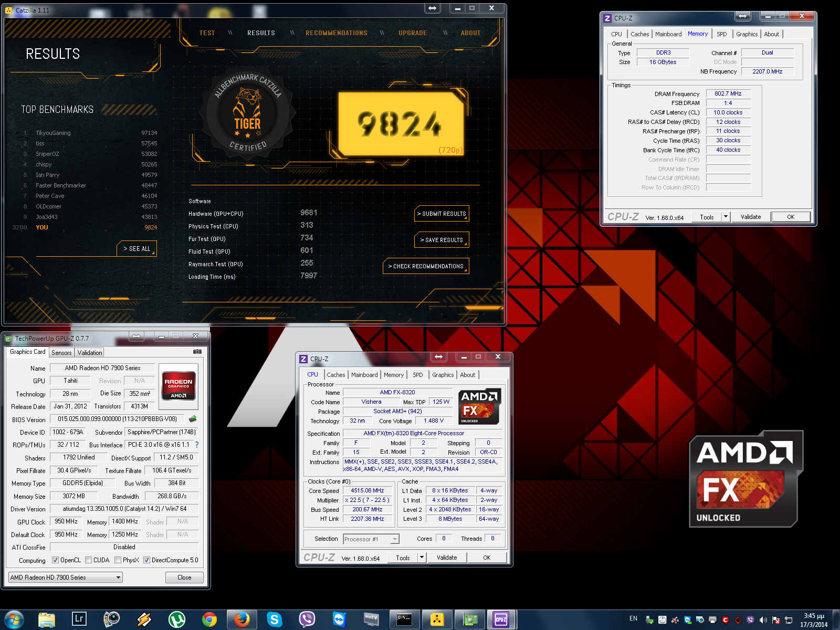The width and height of the screenshot is (840, 630).
Task: Click SAVE RESULTS in Catzilla
Action: click(x=442, y=240)
